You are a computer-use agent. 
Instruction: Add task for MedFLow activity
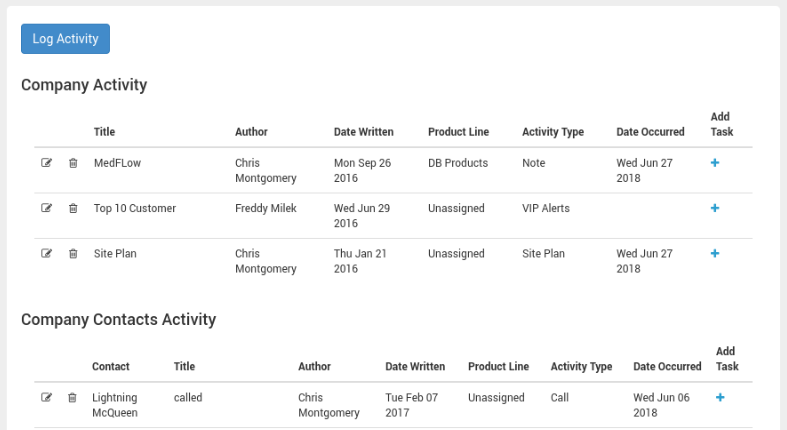tap(715, 163)
